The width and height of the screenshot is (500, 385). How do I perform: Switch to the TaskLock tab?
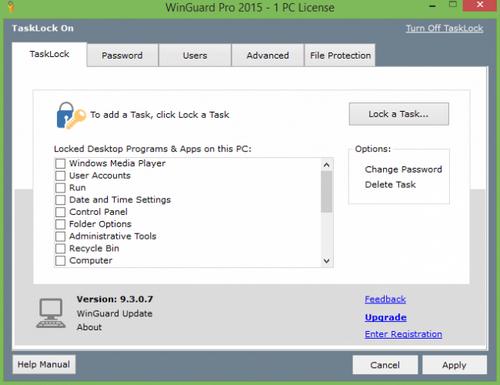(49, 54)
